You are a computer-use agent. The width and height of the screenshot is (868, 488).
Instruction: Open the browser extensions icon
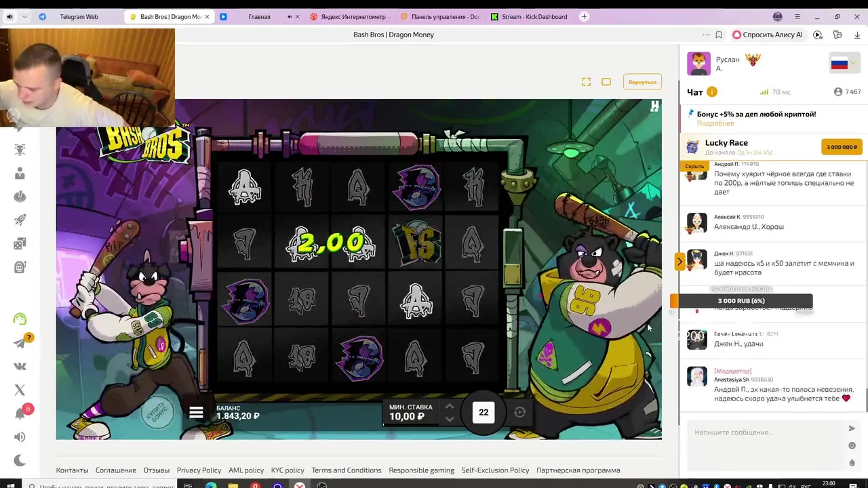837,35
